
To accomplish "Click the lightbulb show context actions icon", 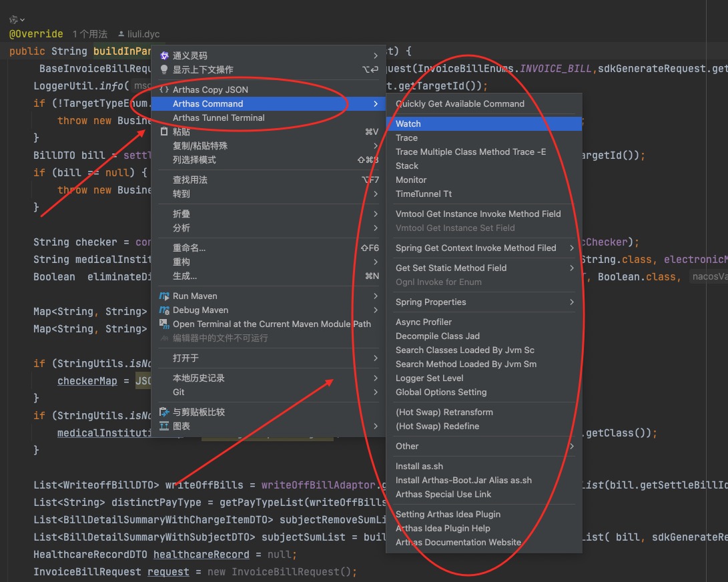I will tap(164, 69).
